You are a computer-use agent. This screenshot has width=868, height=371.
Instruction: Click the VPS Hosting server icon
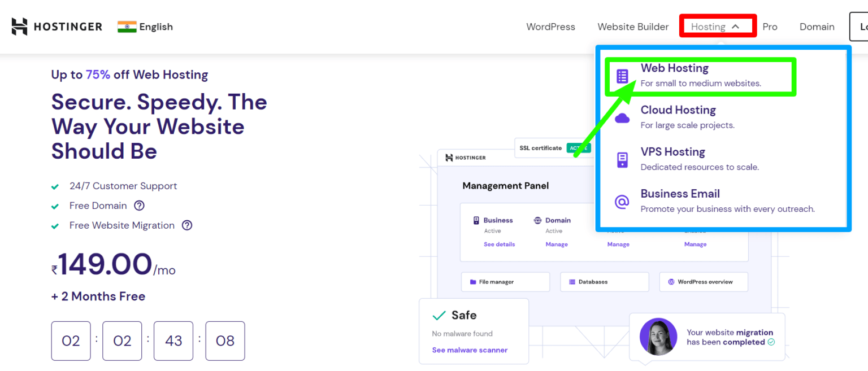pyautogui.click(x=622, y=158)
